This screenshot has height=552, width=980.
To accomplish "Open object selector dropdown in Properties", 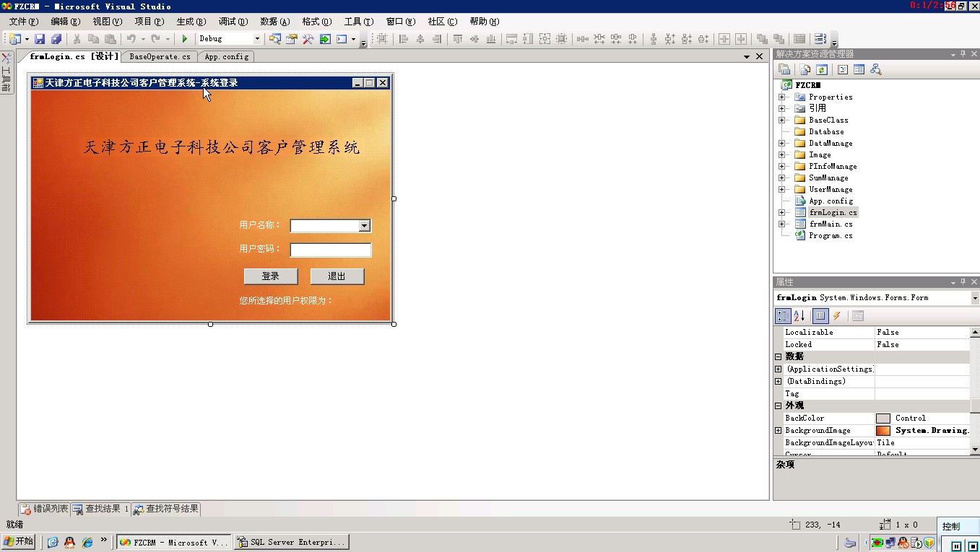I will 975,298.
